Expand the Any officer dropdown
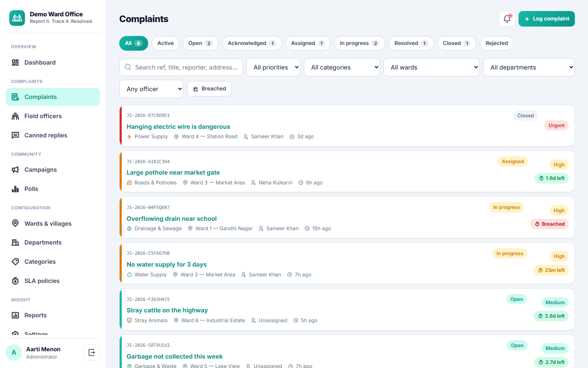This screenshot has width=588, height=368. [151, 89]
